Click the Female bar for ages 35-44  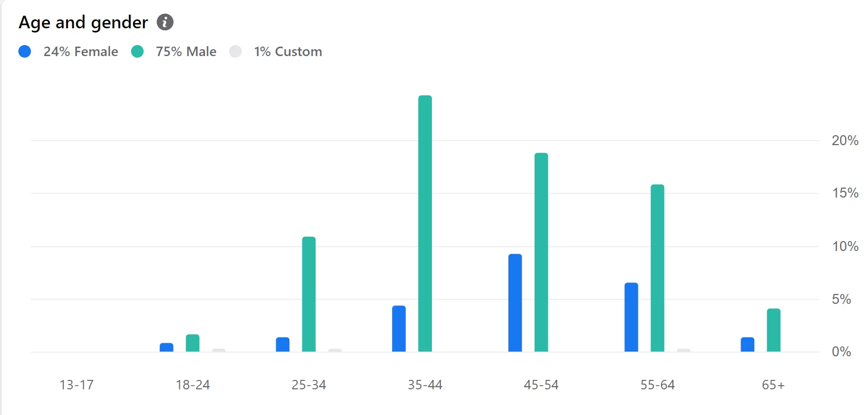pos(399,329)
